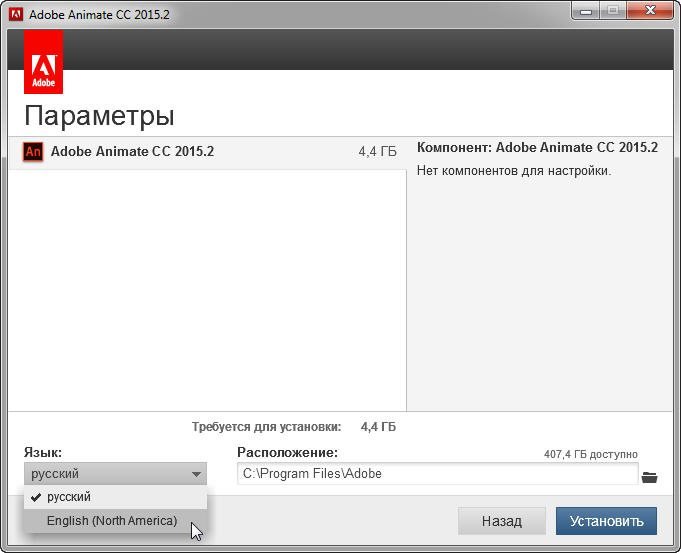Close the Adobe Animate installer window

[650, 11]
